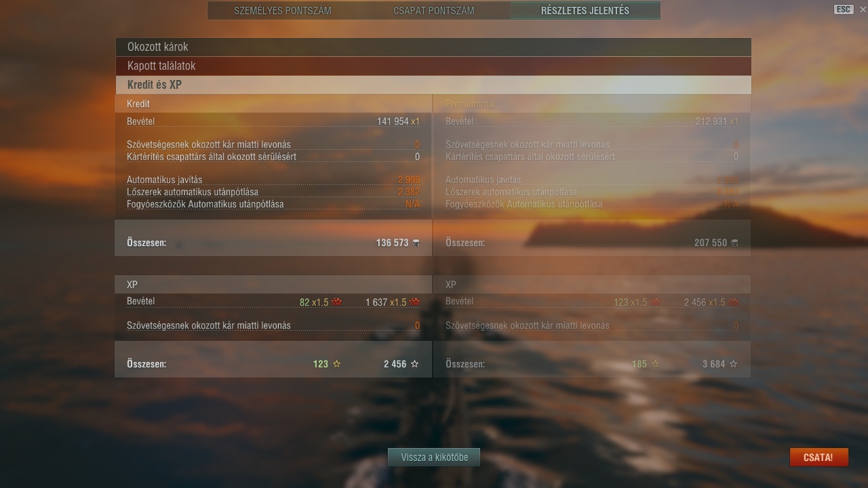Image resolution: width=868 pixels, height=488 pixels.
Task: Click the credits icon next to premium total 207 550
Action: tap(734, 243)
